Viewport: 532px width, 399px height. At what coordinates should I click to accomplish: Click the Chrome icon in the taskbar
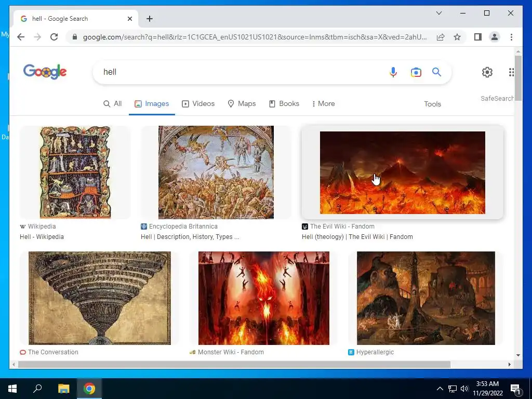[x=89, y=389]
